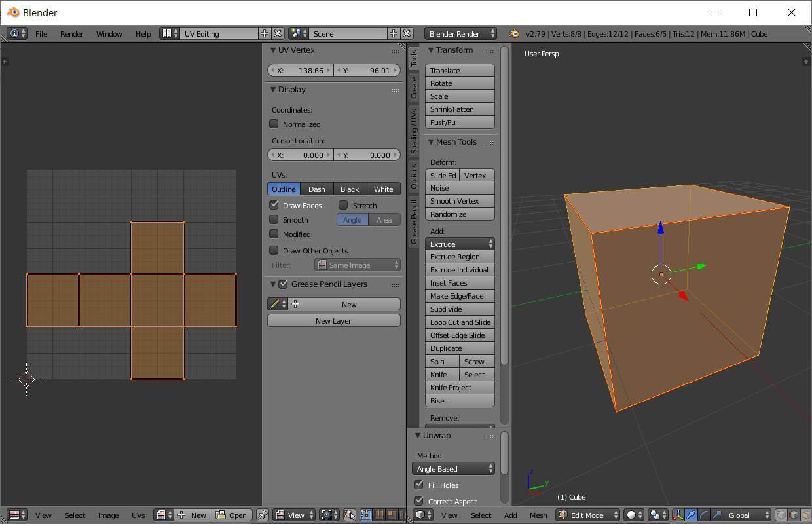Viewport: 812px width, 524px height.
Task: Click the New Layer button
Action: pyautogui.click(x=333, y=320)
